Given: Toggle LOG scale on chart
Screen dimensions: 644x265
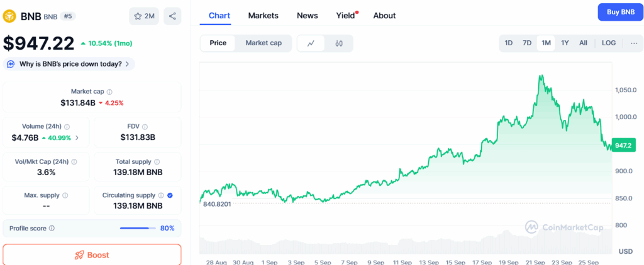Looking at the screenshot, I should click(x=609, y=43).
